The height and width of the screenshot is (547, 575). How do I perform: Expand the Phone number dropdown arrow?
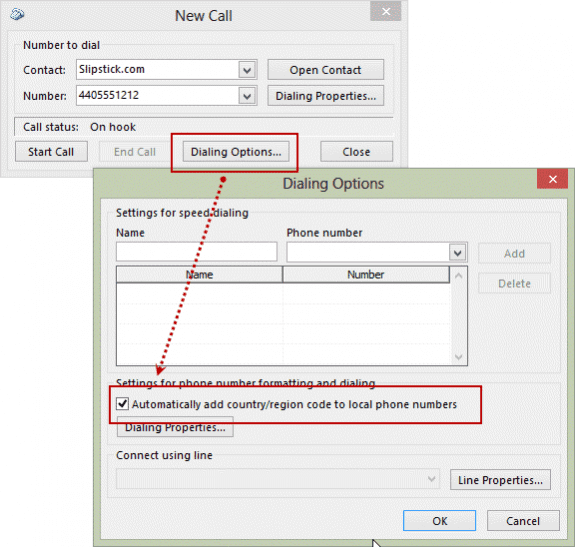coord(457,252)
